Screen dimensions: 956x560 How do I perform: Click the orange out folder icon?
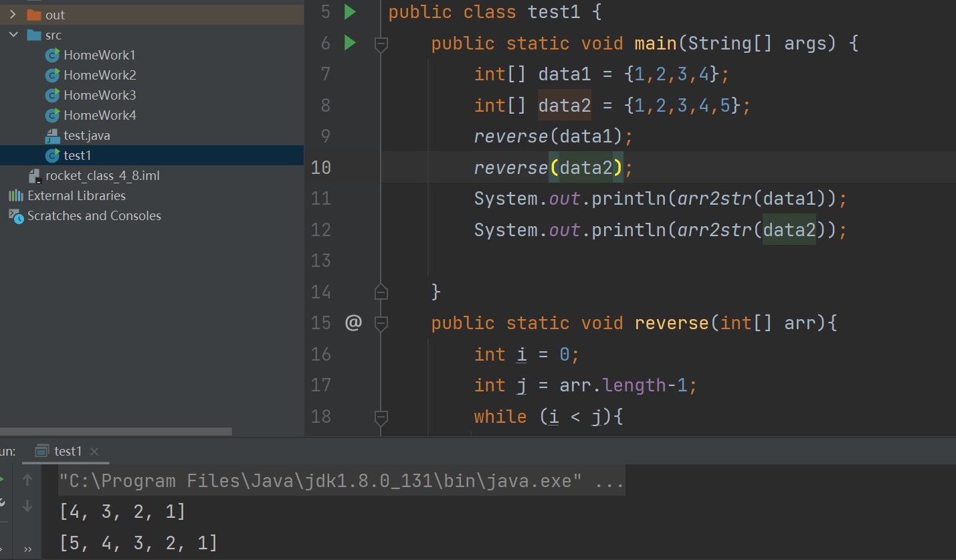tap(34, 15)
